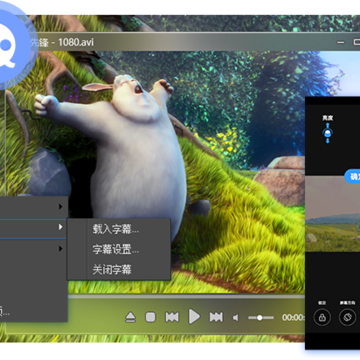Open 字幕设置... in the subtitle submenu
Screen dimensions: 360x360
(116, 249)
